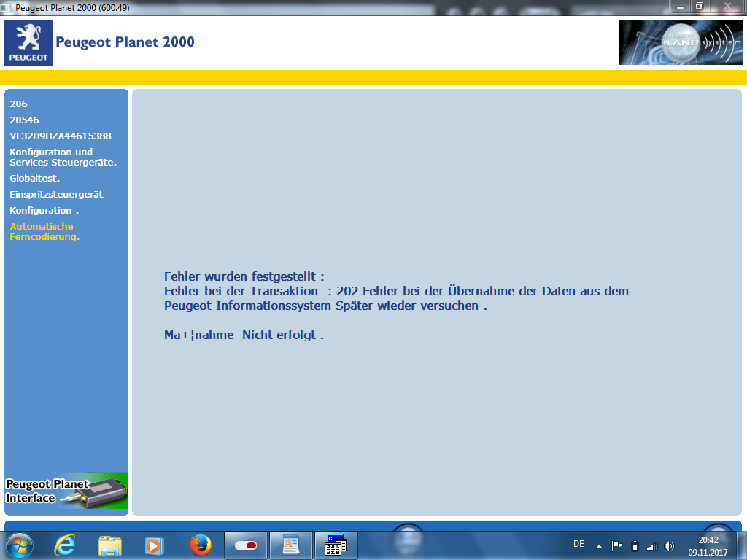
Task: Open the Windows Start menu
Action: pos(20,545)
